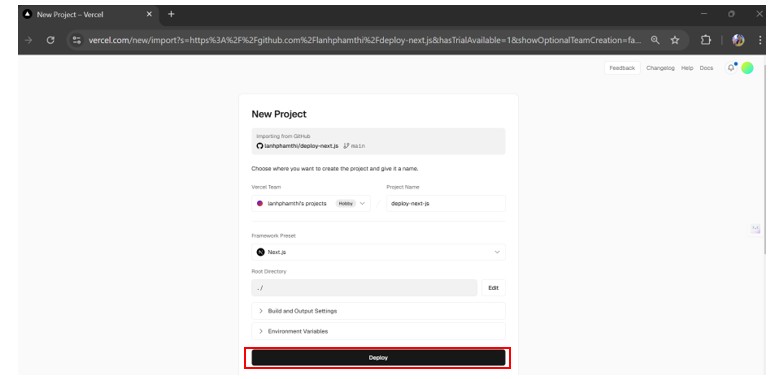This screenshot has height=379, width=778.
Task: Open the Changelog link
Action: pos(660,68)
